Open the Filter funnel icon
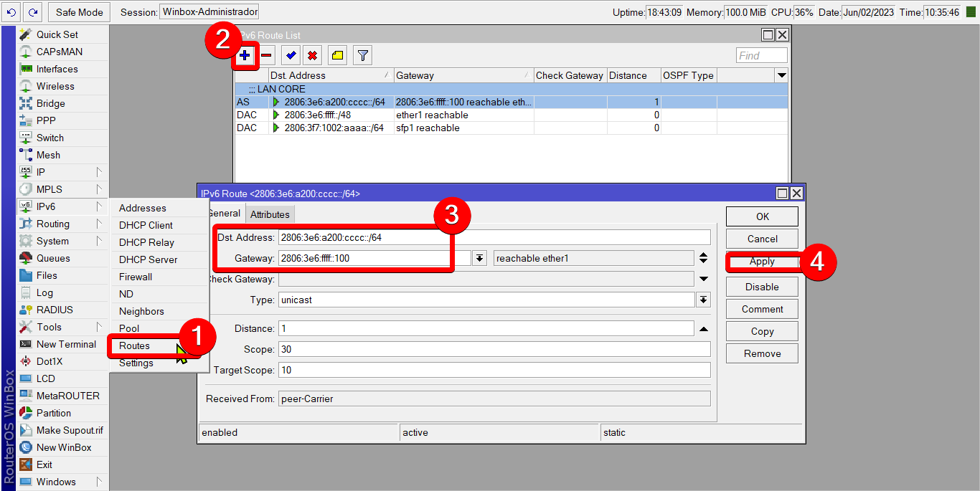Screen dimensions: 980x491 tap(363, 55)
